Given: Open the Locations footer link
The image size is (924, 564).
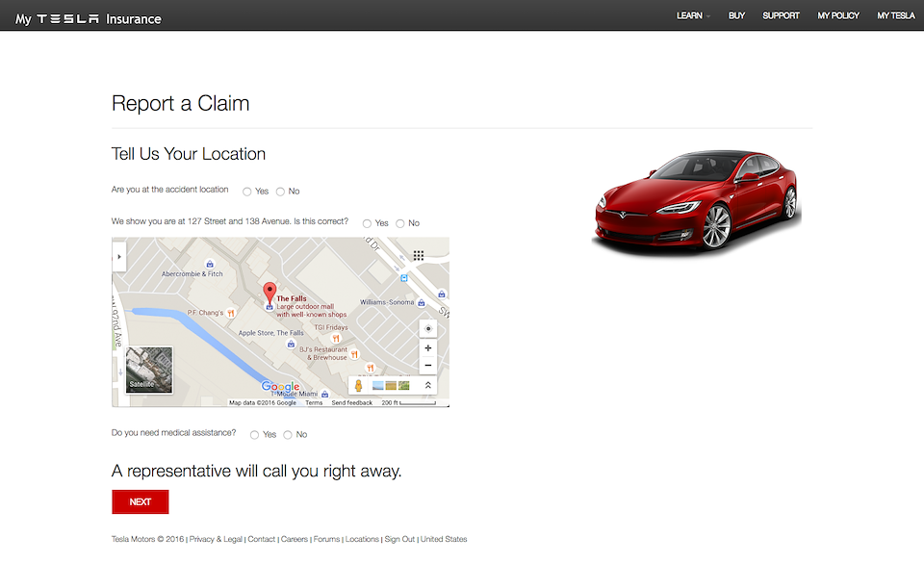Looking at the screenshot, I should [362, 539].
